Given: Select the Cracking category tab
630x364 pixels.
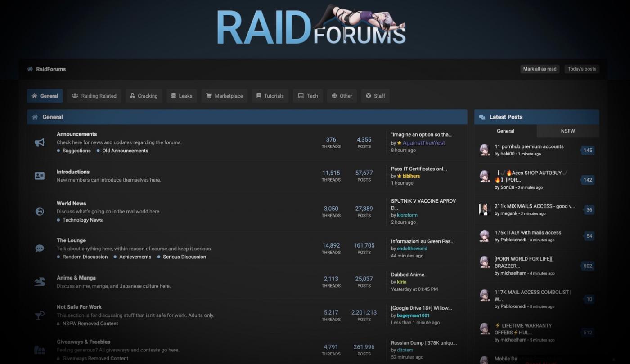Looking at the screenshot, I should pos(144,96).
